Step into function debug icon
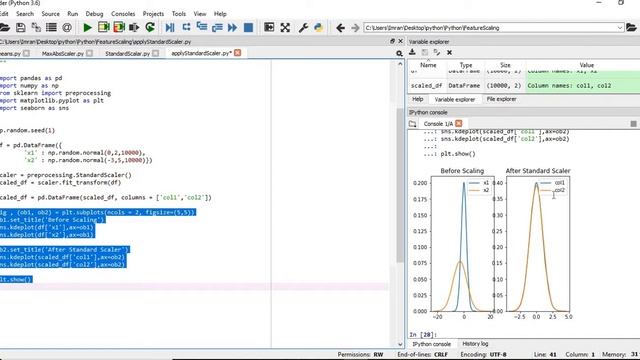The width and height of the screenshot is (640, 360). click(x=202, y=27)
